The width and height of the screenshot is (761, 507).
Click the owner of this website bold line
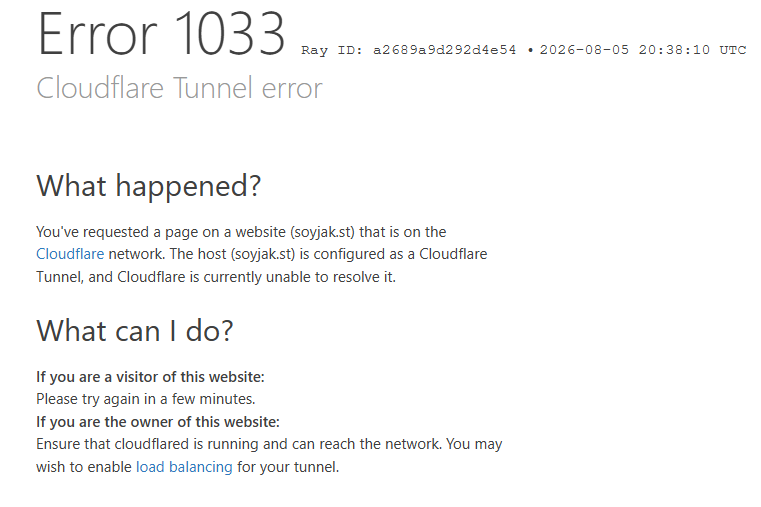(x=158, y=422)
